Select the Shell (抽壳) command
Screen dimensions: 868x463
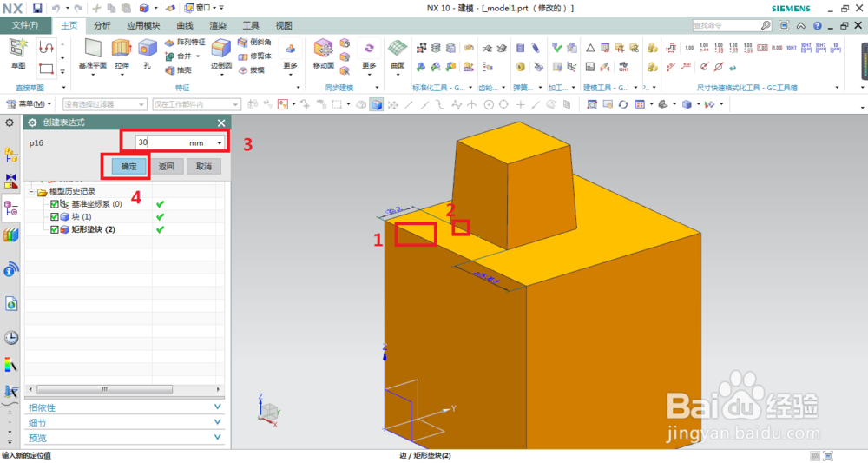coord(178,69)
